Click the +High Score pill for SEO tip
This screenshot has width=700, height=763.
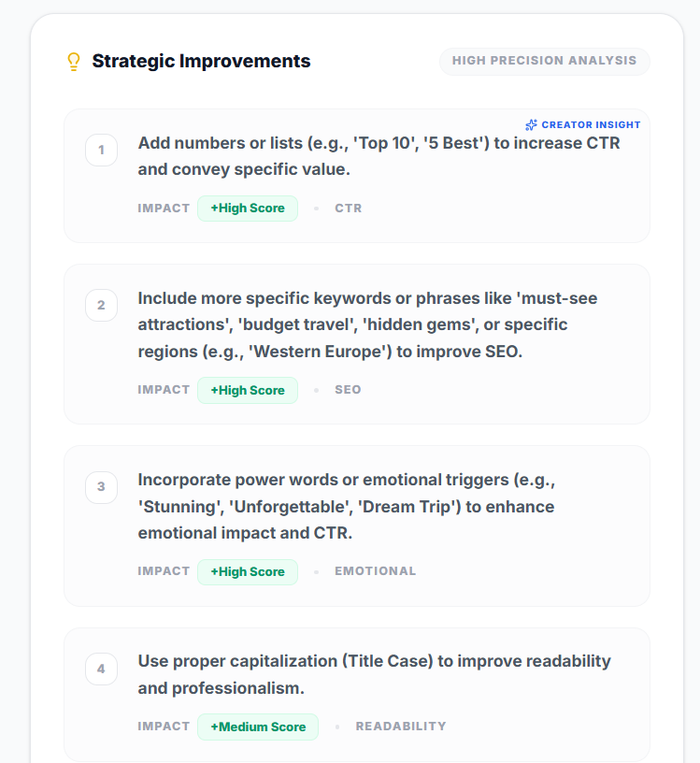click(x=248, y=390)
